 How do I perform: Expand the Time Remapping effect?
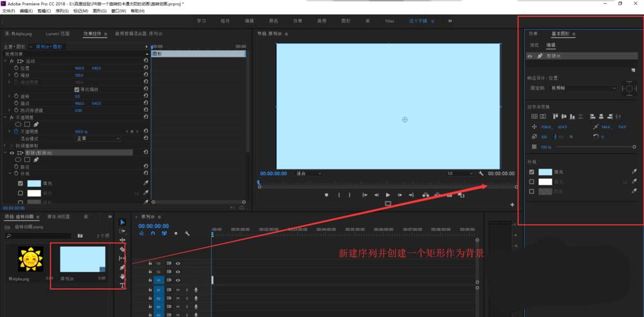5,146
